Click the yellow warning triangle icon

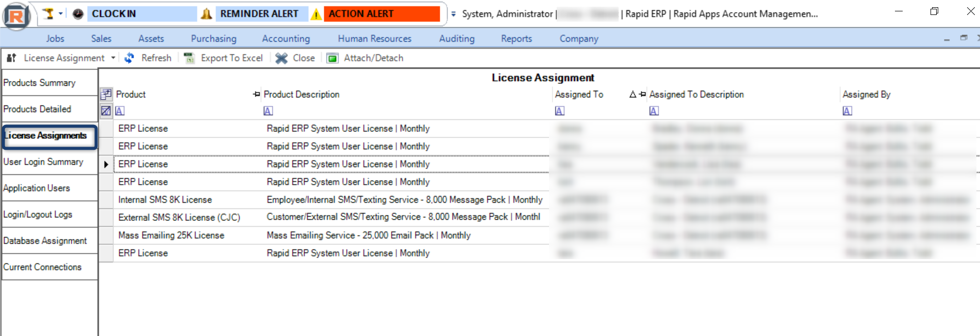click(x=316, y=14)
